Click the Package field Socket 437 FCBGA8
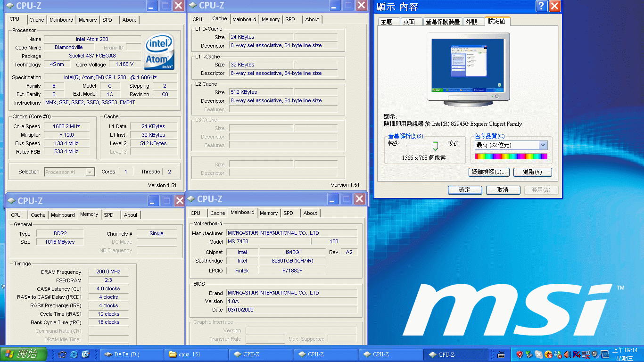644x362 pixels. coord(92,56)
